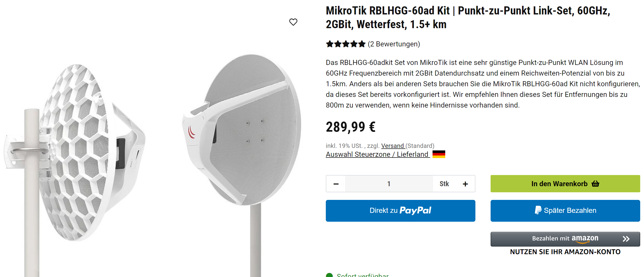Open the Versand shipping link
This screenshot has width=644, height=277.
392,146
